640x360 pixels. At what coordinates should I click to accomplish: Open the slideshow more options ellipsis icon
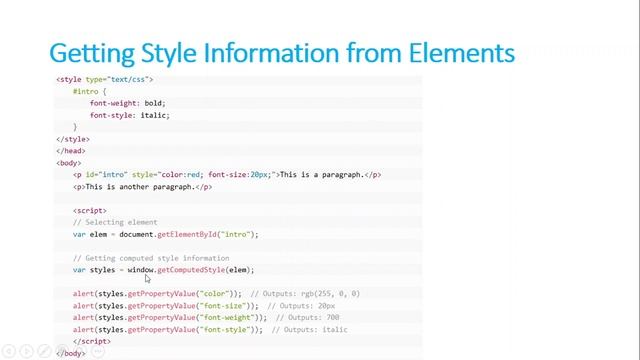point(98,351)
